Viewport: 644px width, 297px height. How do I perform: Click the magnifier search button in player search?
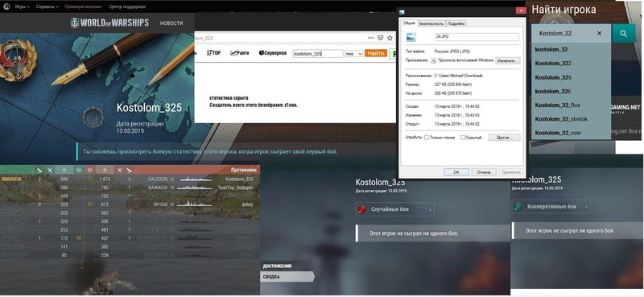point(623,34)
